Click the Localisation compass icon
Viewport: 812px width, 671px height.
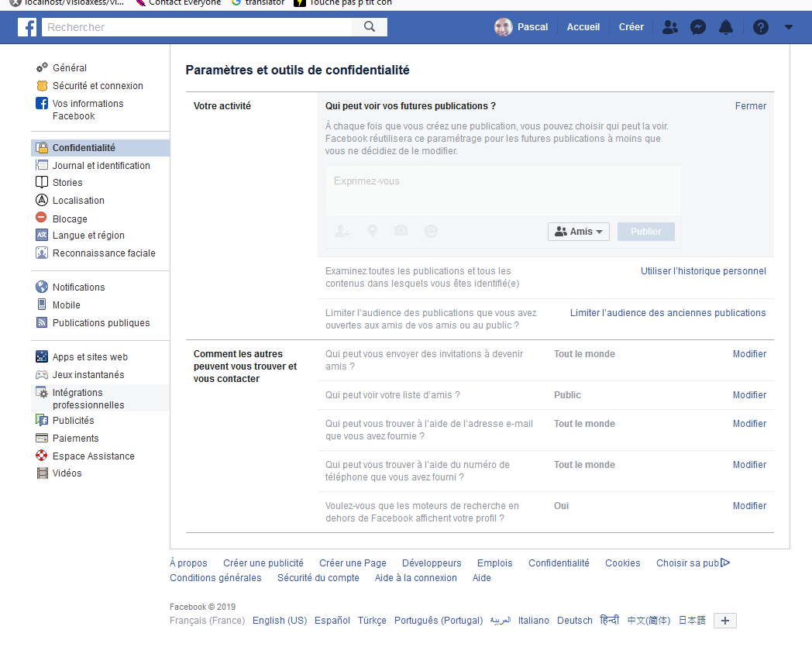pos(42,200)
